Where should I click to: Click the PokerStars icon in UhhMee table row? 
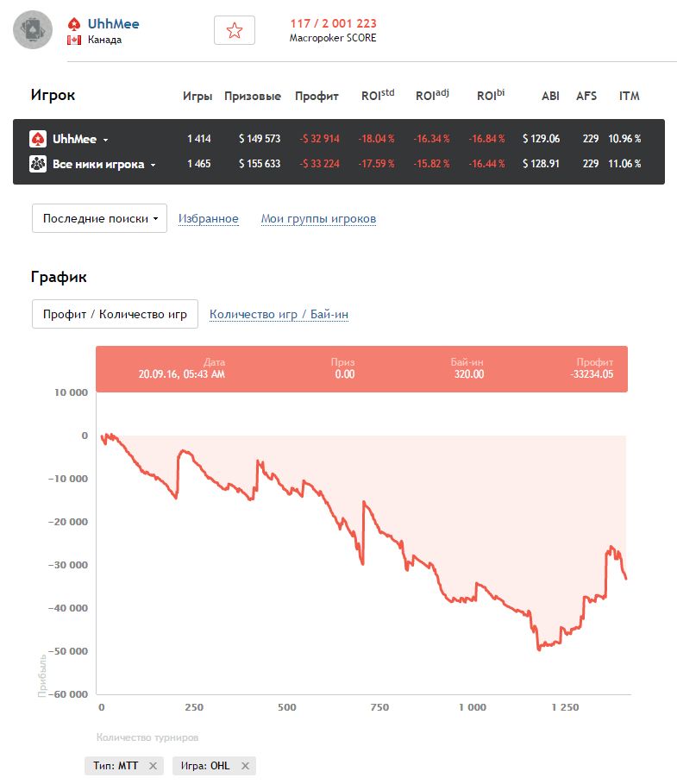pyautogui.click(x=38, y=139)
